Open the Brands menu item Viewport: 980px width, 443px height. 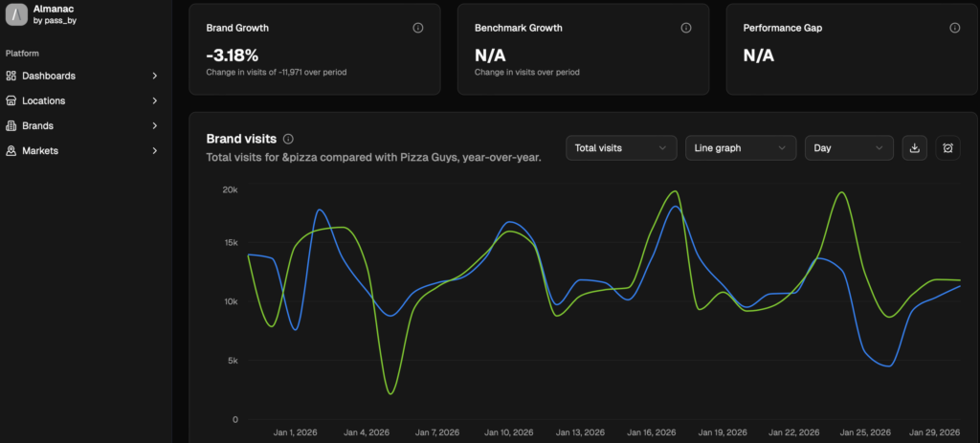pos(38,125)
